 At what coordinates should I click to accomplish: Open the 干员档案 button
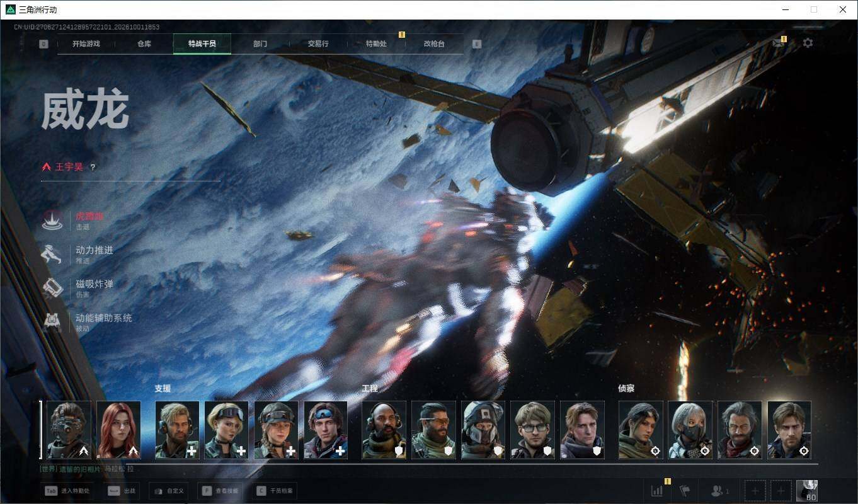click(x=275, y=491)
